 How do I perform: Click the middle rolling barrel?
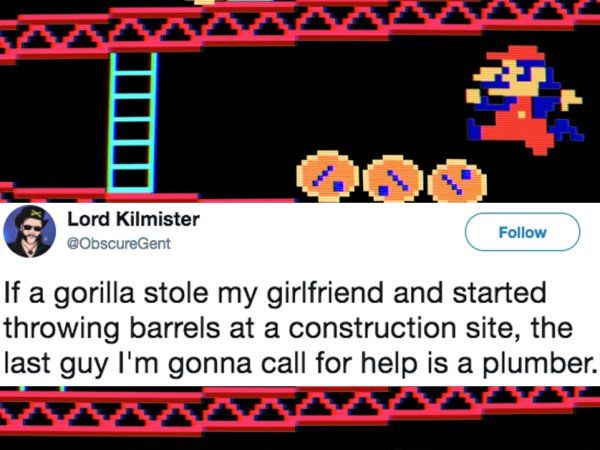click(393, 179)
